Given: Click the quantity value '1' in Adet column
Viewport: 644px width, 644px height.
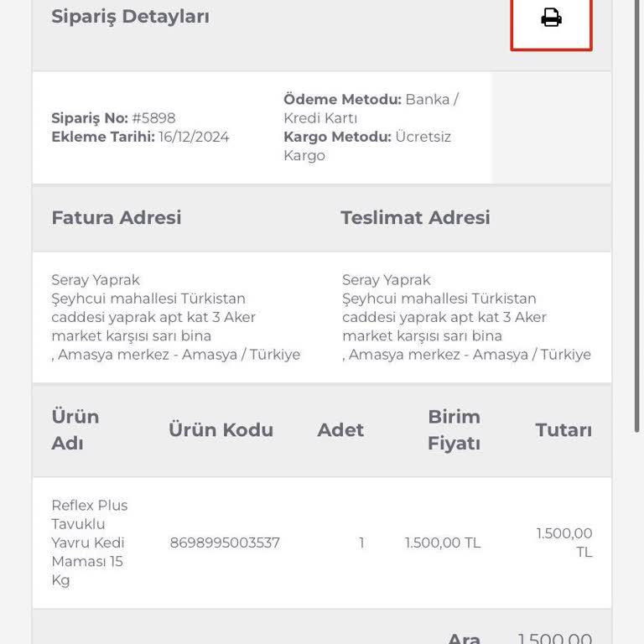Looking at the screenshot, I should pos(361,543).
